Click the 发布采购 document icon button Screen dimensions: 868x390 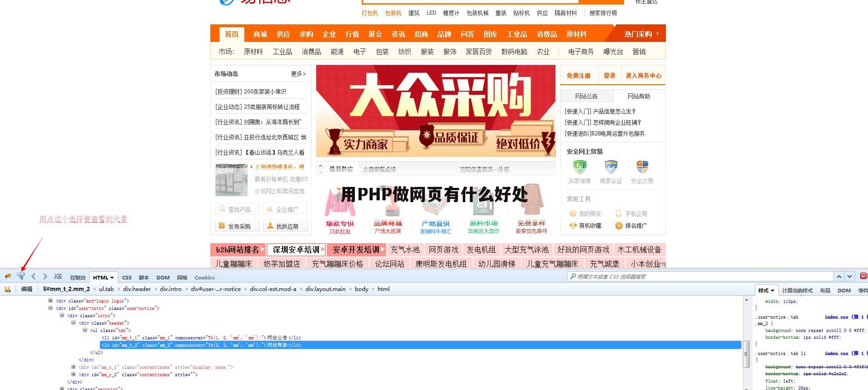click(x=237, y=226)
